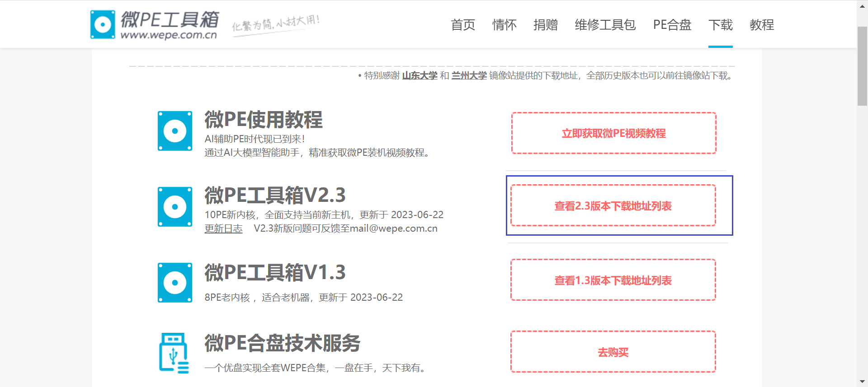Select the 下载 navigation tab

click(721, 25)
